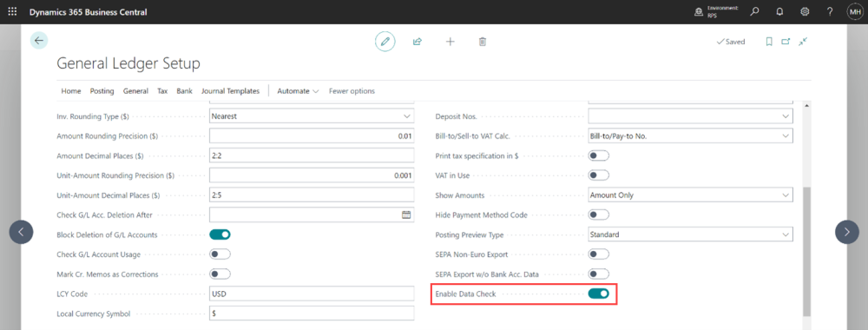
Task: Click Unit-Amount Decimal Places field
Action: 312,195
